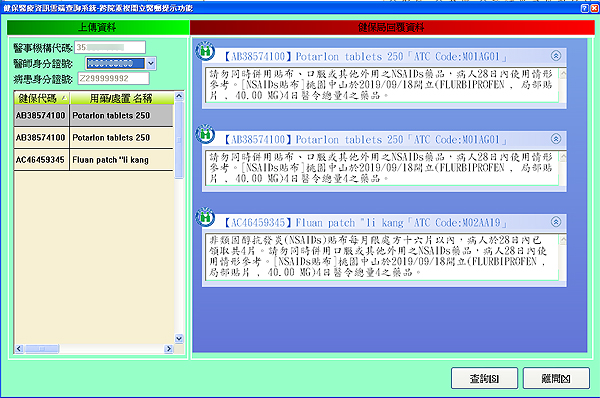Click the NHI logo beside second Potarlon message

205,134
